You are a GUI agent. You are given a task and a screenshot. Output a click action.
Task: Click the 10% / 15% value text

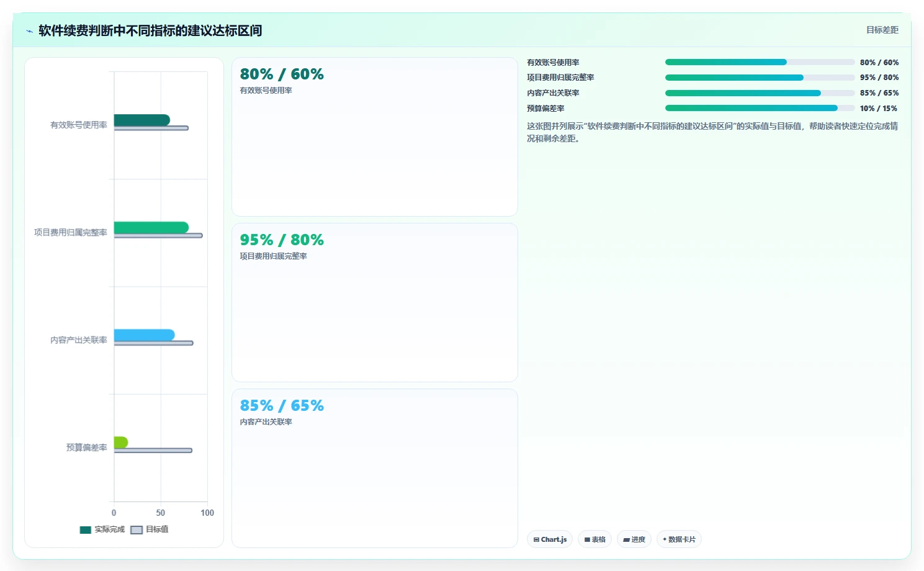coord(878,108)
